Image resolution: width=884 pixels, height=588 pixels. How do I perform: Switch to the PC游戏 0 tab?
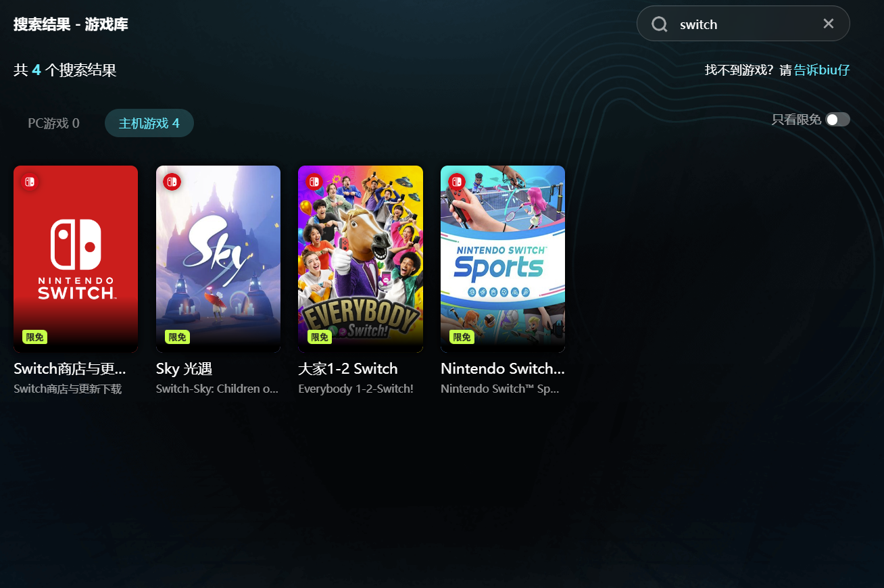tap(53, 123)
